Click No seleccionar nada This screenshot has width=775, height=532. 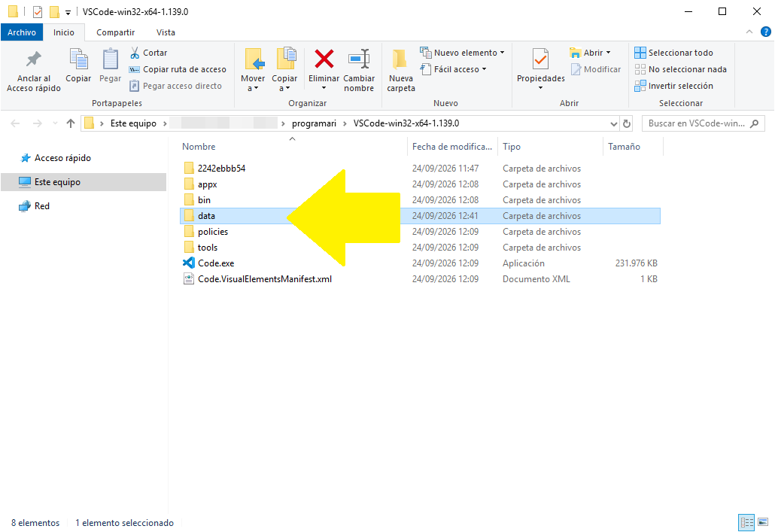(681, 69)
